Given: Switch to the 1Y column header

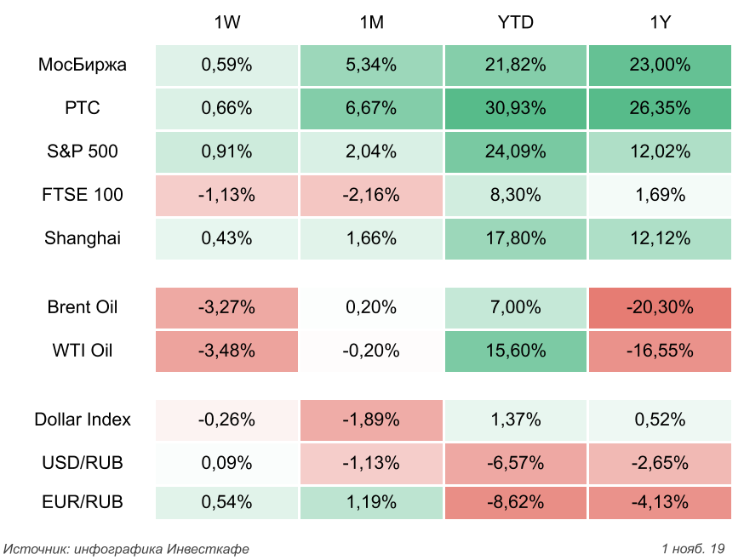Looking at the screenshot, I should 660,23.
